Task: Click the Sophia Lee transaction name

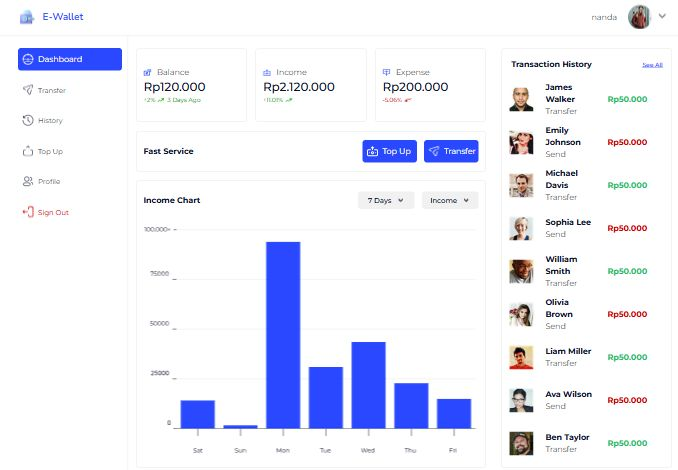Action: [x=568, y=222]
